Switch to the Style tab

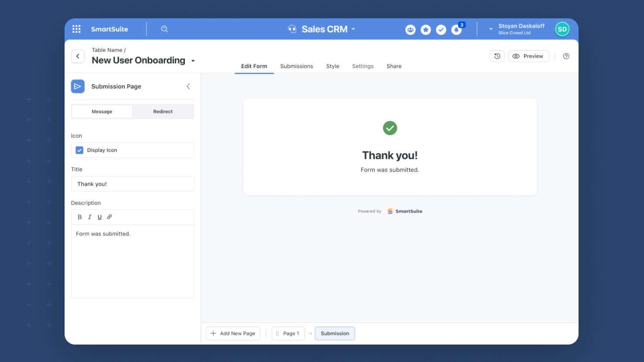pyautogui.click(x=332, y=66)
